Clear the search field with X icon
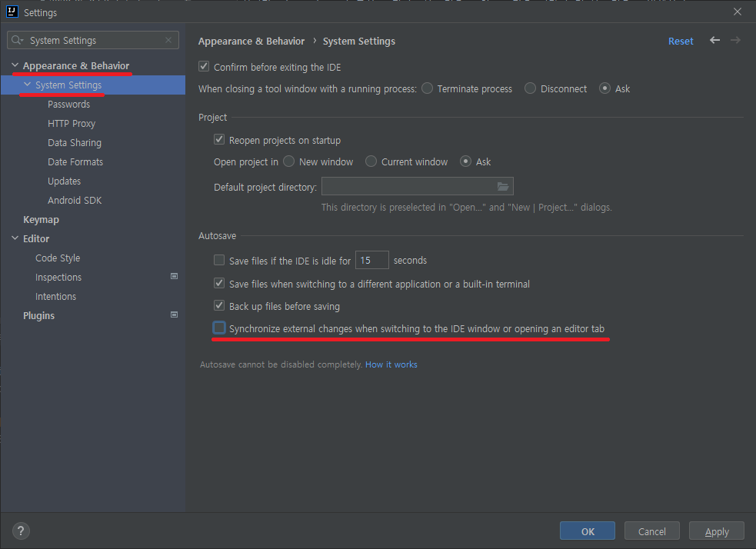The height and width of the screenshot is (549, 756). point(168,40)
